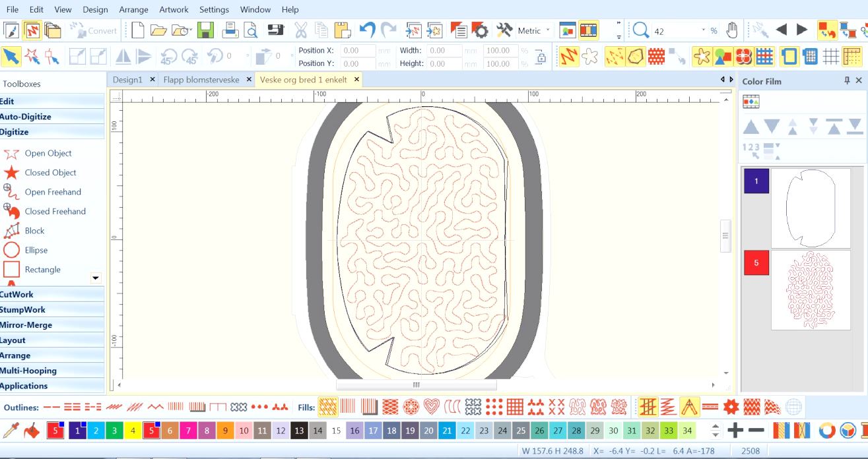The height and width of the screenshot is (459, 868).
Task: Select the Zoom magnifier tool
Action: pyautogui.click(x=641, y=30)
